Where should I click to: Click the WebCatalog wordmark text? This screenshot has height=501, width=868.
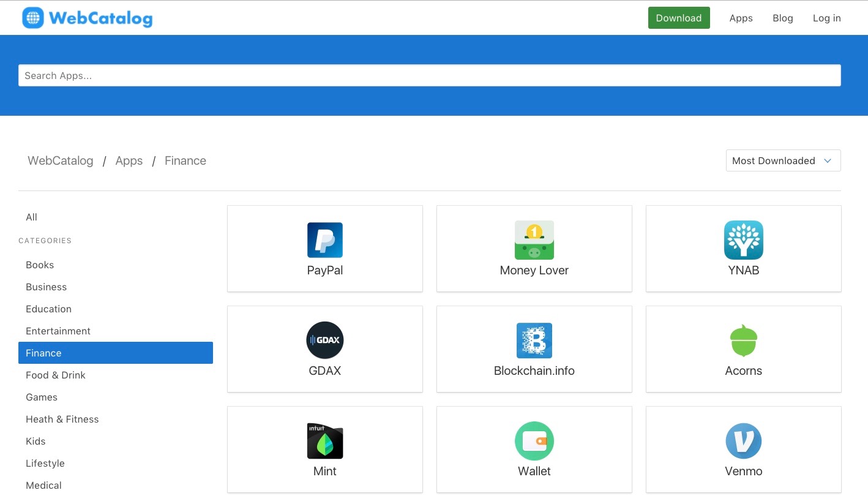pos(100,18)
